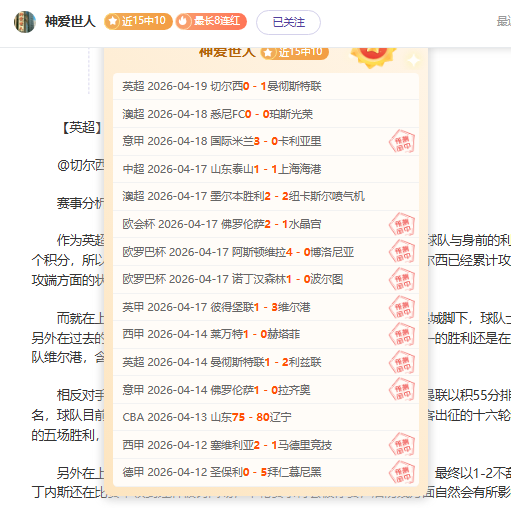Select the 佛罗伦萨 1-0 拉齐奥 row
The width and height of the screenshot is (511, 508).
[x=266, y=390]
